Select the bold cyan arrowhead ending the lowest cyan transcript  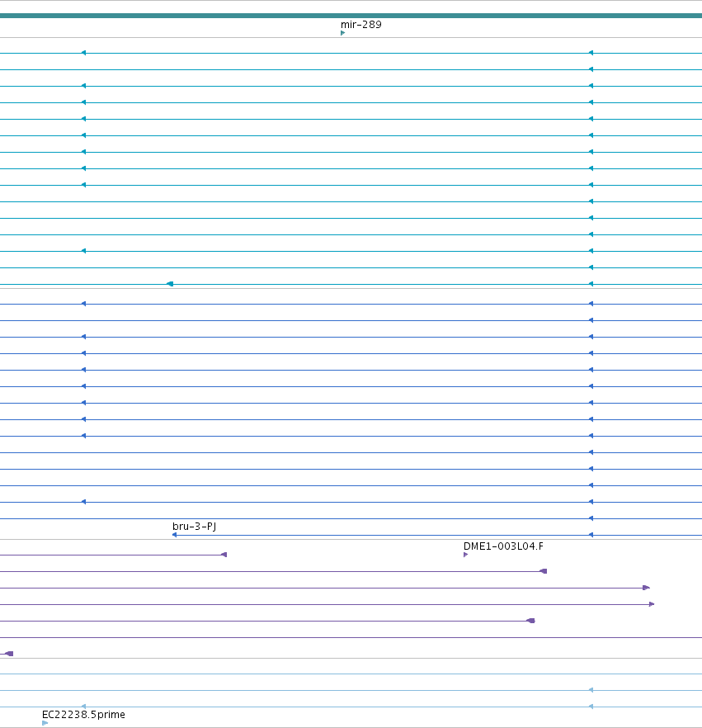tap(170, 284)
